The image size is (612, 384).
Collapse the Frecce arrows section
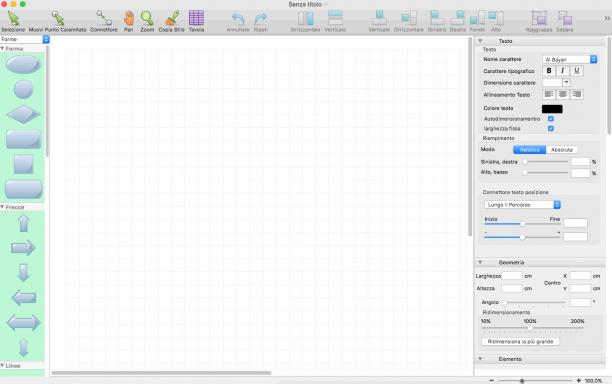pyautogui.click(x=2, y=207)
